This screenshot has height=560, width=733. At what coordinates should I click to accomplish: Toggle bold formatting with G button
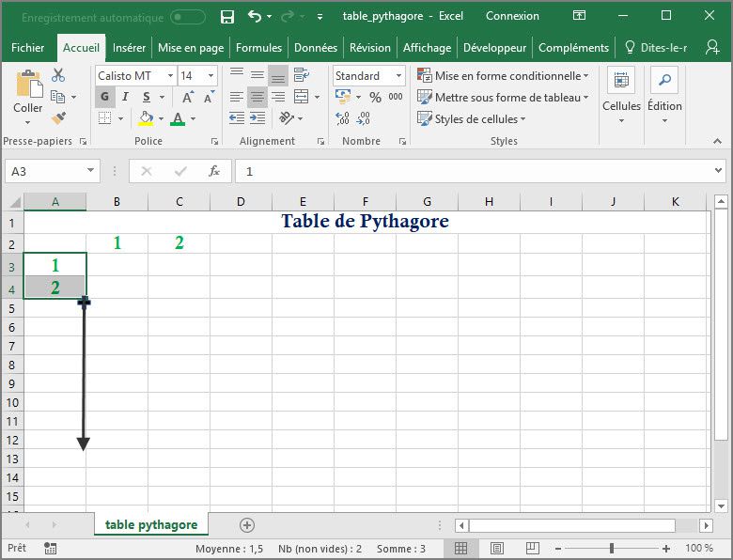click(x=104, y=97)
